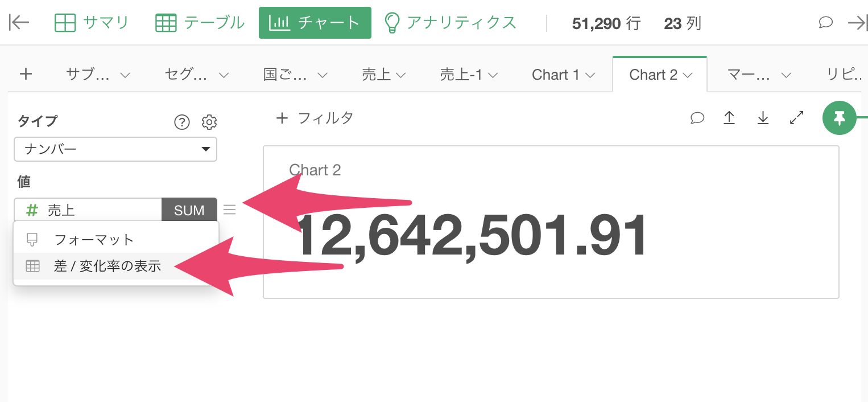868x402 pixels.
Task: Click the green pin button
Action: click(839, 118)
